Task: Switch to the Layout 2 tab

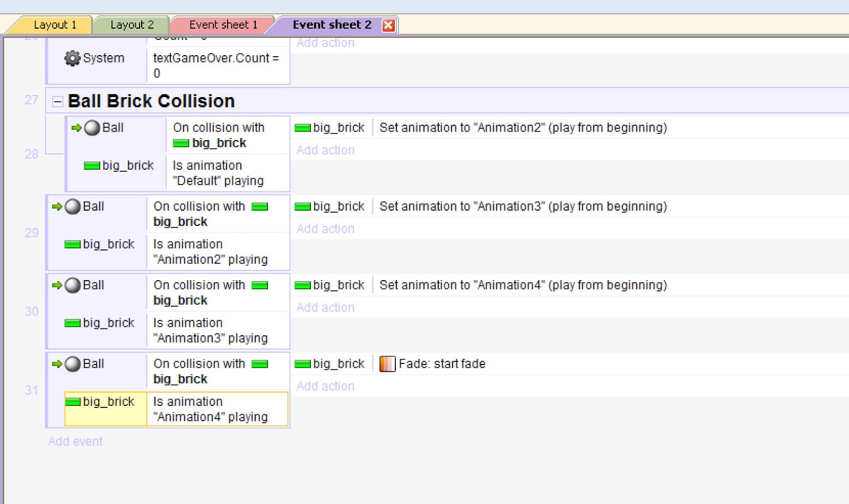Action: point(132,25)
